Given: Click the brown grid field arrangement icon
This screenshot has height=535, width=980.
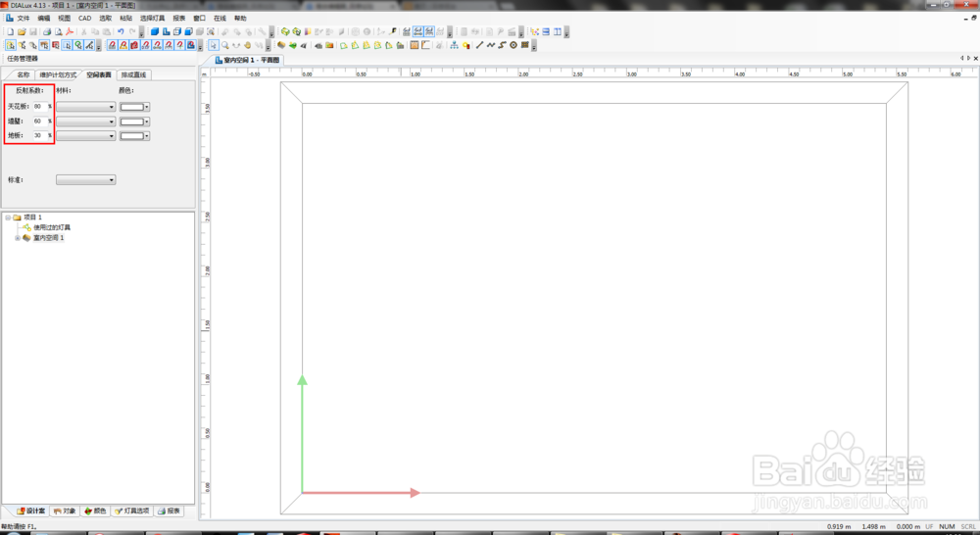Looking at the screenshot, I should coord(525,45).
